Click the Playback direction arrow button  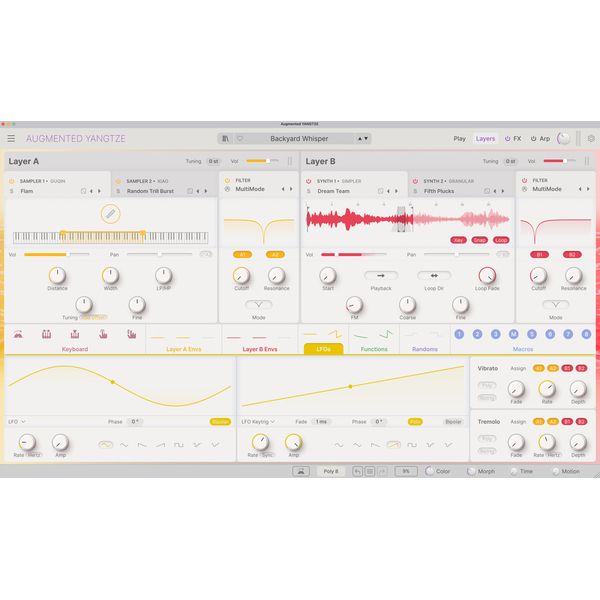pos(381,276)
